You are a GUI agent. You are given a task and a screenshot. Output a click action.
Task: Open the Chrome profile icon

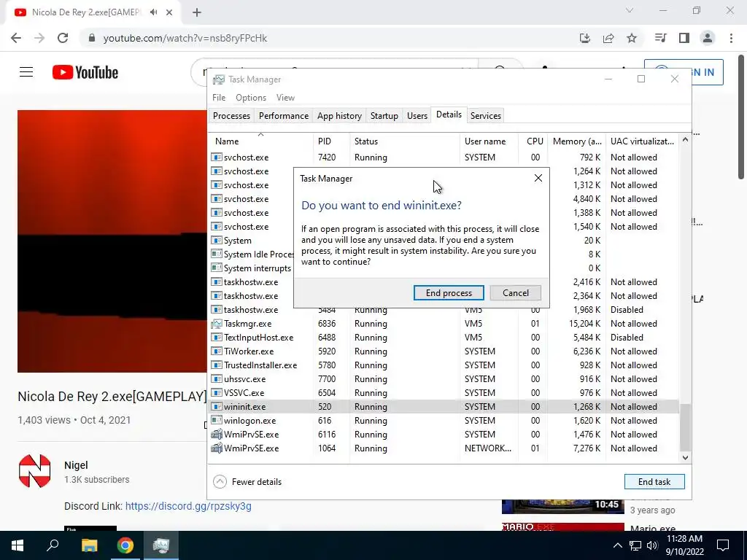[708, 38]
